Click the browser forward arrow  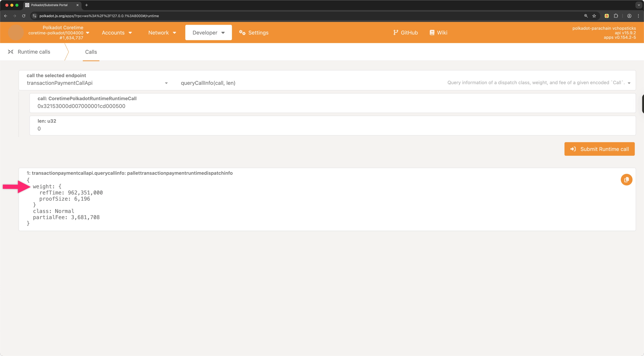[x=14, y=16]
